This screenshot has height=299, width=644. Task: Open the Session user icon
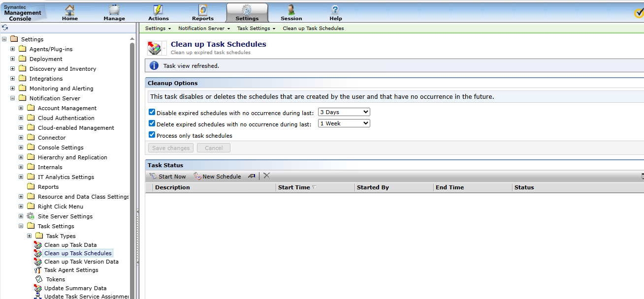(291, 9)
